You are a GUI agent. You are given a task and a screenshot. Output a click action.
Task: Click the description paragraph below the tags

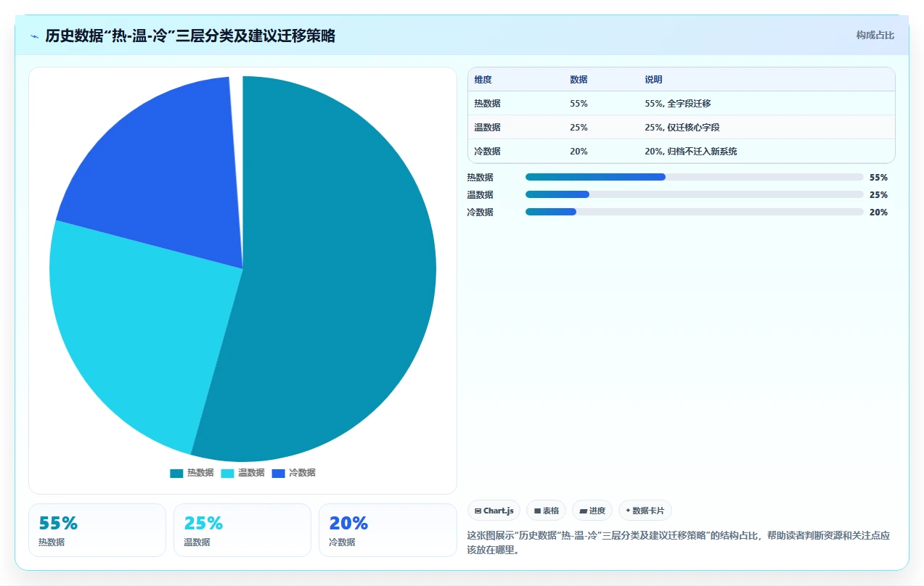tap(679, 542)
